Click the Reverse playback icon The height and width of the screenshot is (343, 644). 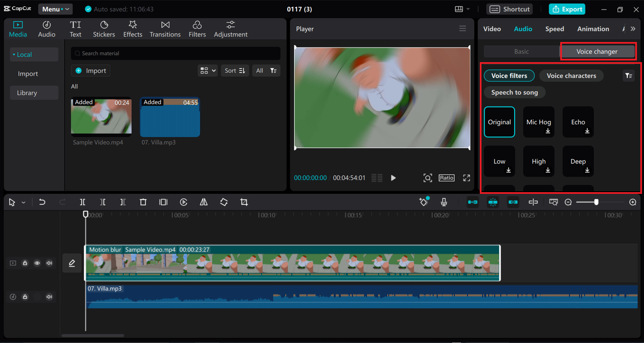point(184,202)
